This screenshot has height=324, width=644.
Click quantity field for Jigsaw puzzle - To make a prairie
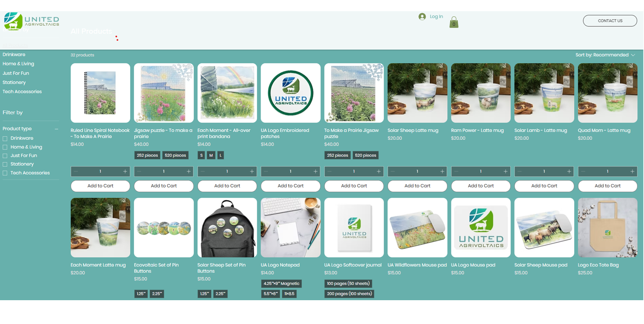tap(164, 171)
